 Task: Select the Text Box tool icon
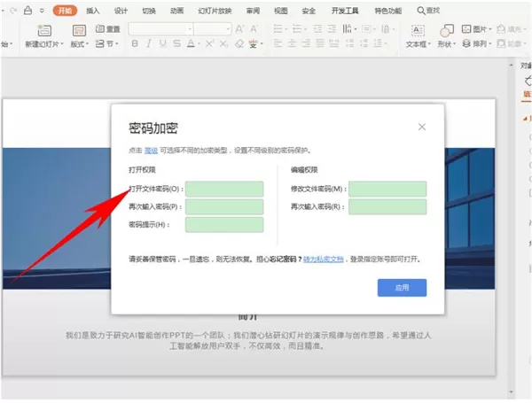point(418,30)
